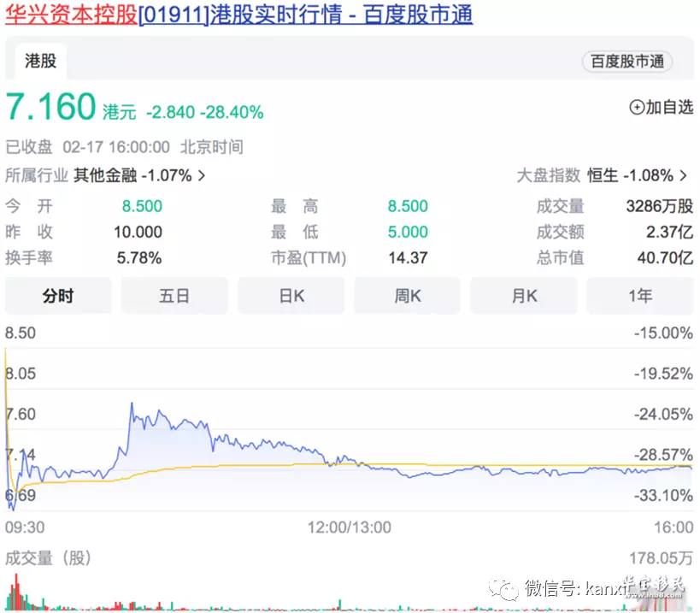Click the -33.10% axis label
Screen dimensions: 700x613
click(x=663, y=495)
